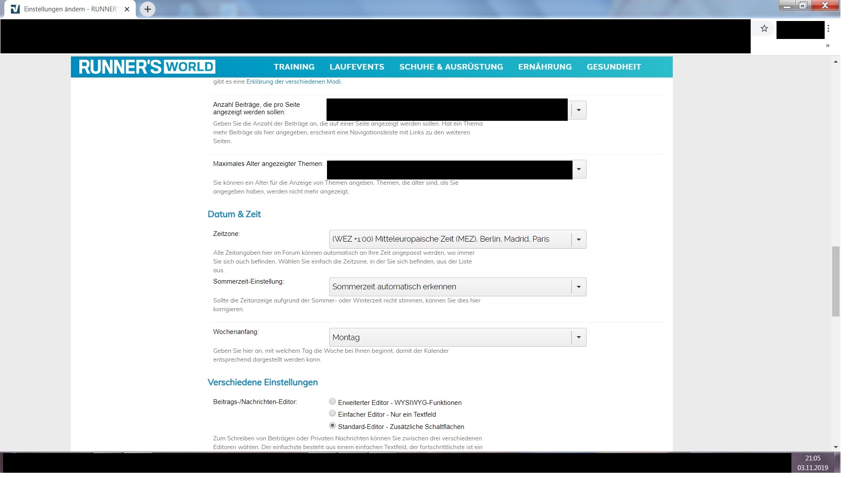Open Erklärung der verschiedenen Modi link
The image size is (868, 478).
pyautogui.click(x=293, y=82)
